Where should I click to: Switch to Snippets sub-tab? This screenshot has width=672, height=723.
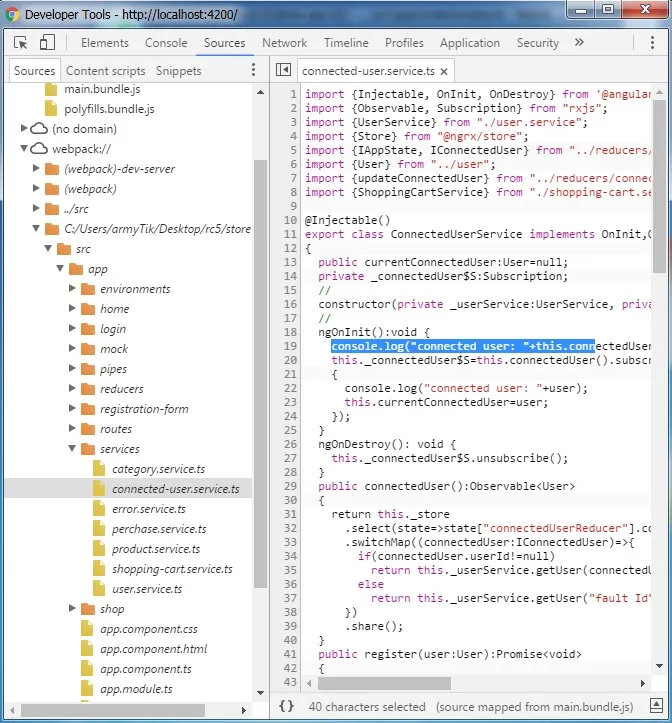pyautogui.click(x=178, y=71)
